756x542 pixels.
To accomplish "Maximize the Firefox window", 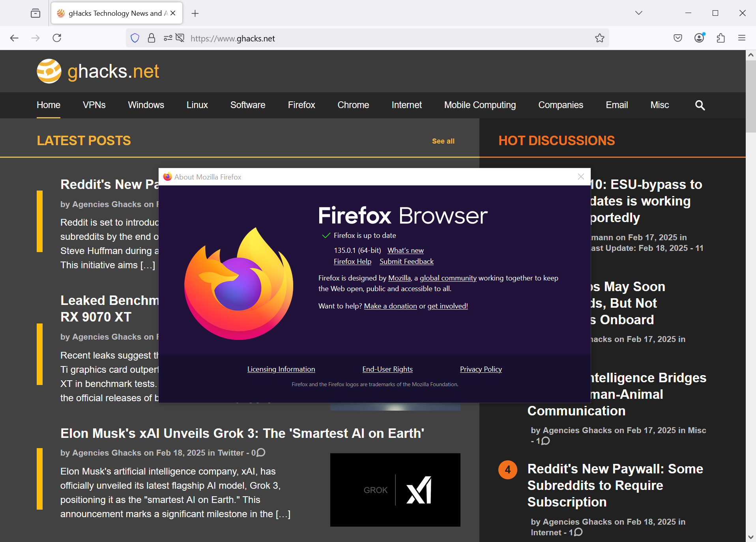I will click(x=715, y=13).
